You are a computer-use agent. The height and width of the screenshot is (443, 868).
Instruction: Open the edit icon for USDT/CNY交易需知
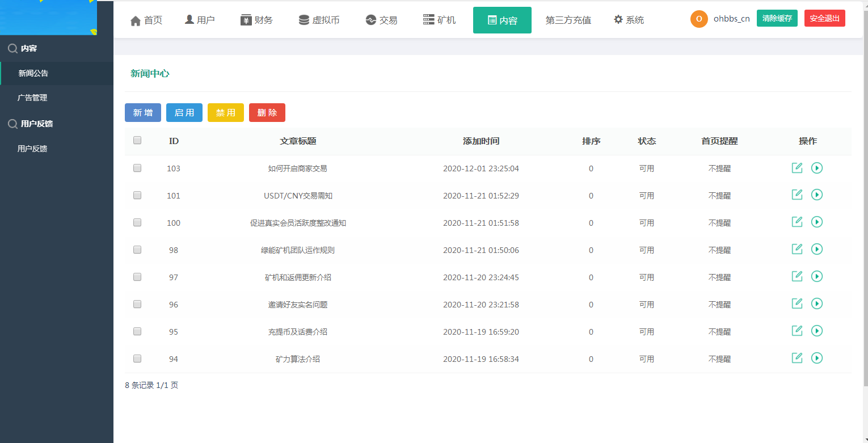point(797,195)
